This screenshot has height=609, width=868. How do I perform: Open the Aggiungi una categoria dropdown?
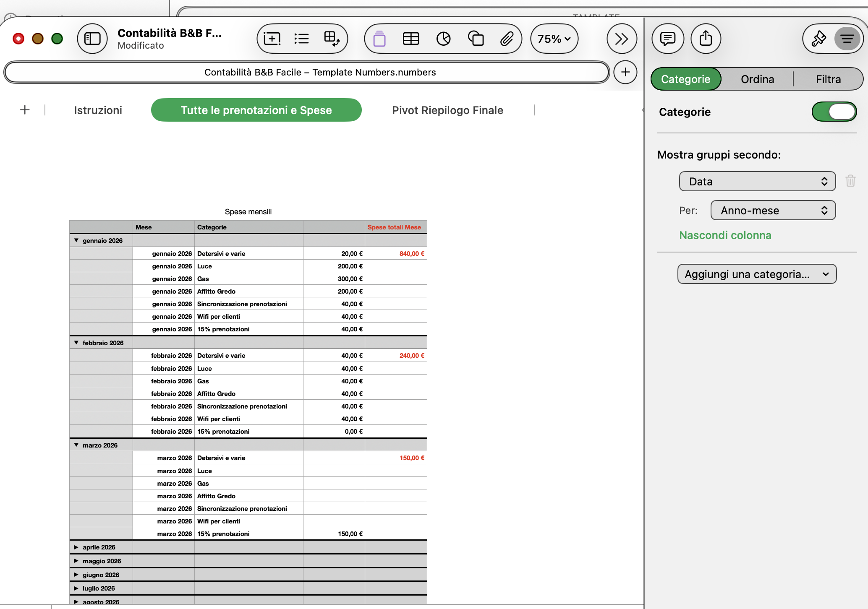[756, 274]
